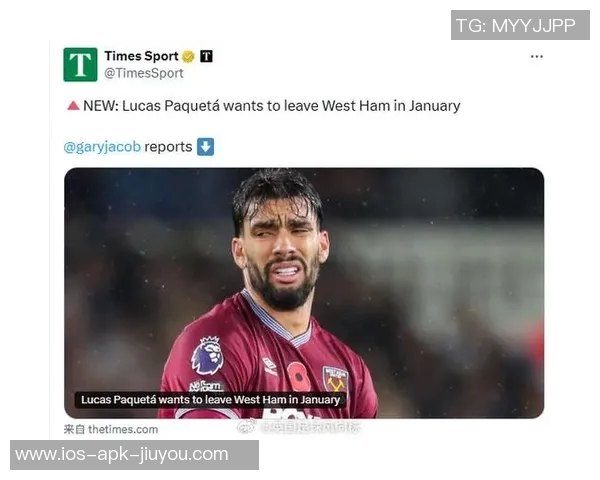Click the Weibo logo watermark below the image
Image resolution: width=600 pixels, height=480 pixels.
coord(246,426)
